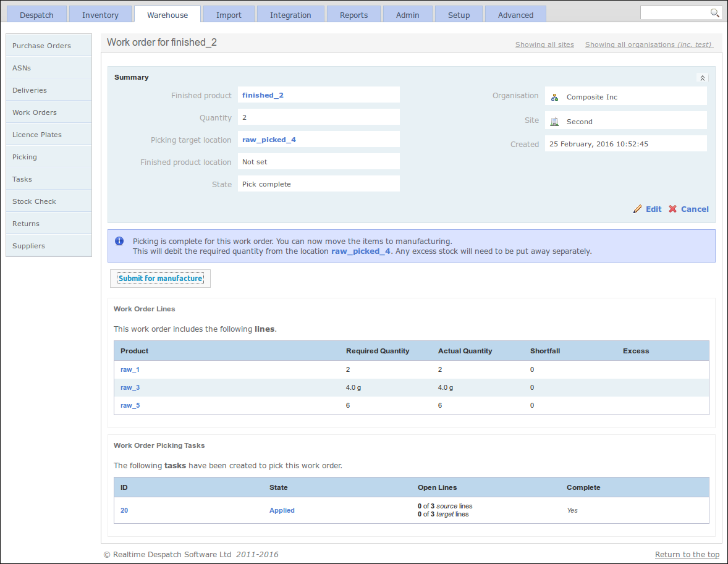This screenshot has width=728, height=564.
Task: Open Suppliers in sidebar
Action: pyautogui.click(x=49, y=246)
